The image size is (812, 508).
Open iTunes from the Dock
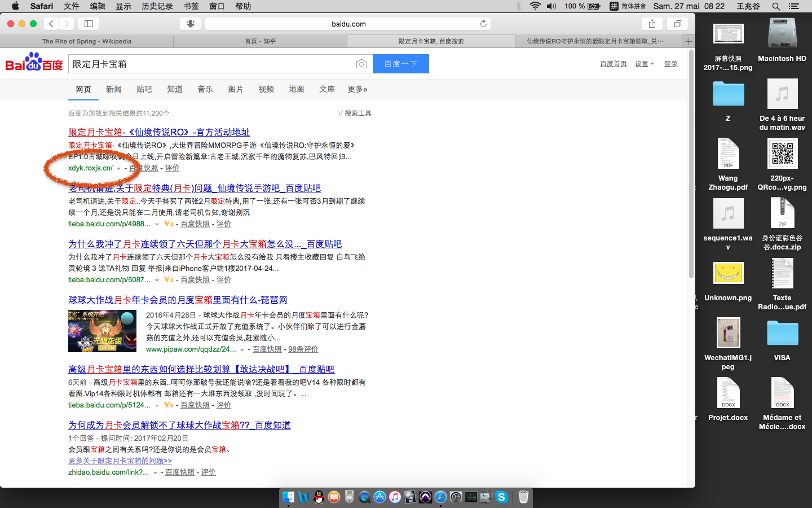[395, 497]
